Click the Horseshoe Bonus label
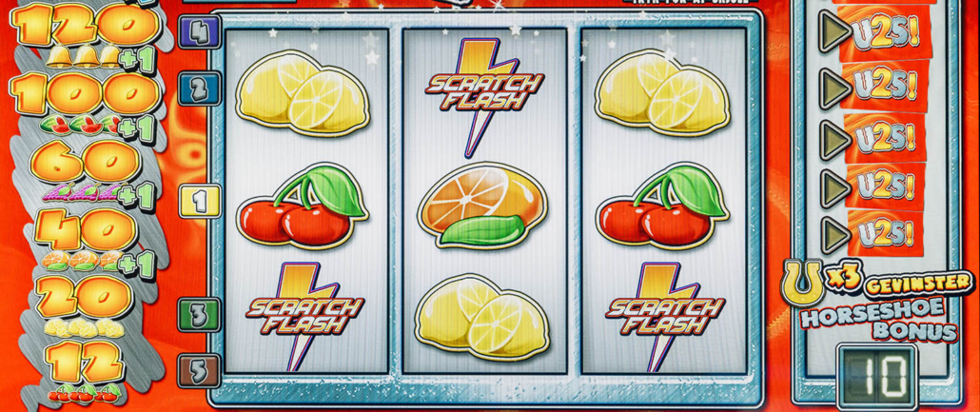Viewport: 980px width, 412px height. [879, 320]
